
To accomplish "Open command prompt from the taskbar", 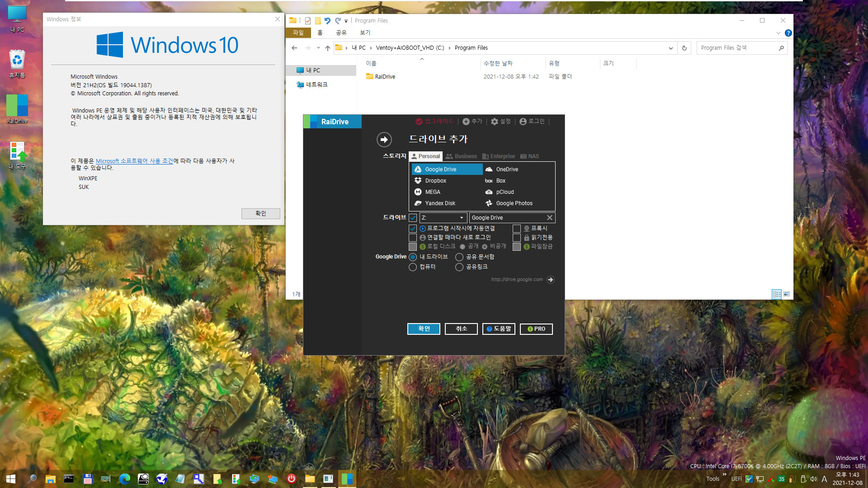I will (x=69, y=479).
